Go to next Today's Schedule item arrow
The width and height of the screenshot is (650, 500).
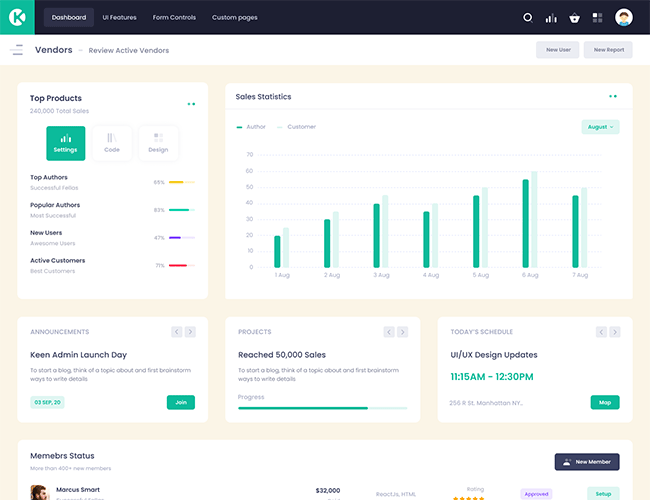[x=616, y=332]
